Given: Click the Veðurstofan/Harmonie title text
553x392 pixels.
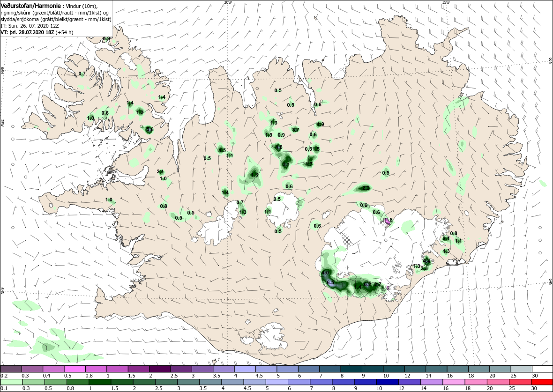Looking at the screenshot, I should [x=30, y=6].
